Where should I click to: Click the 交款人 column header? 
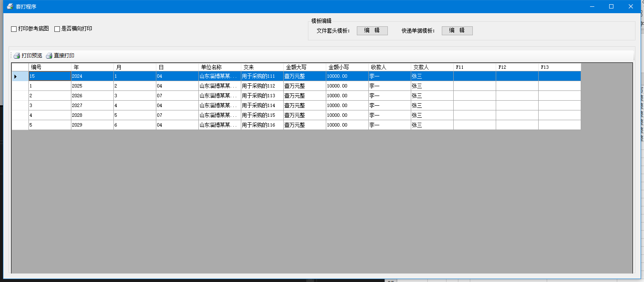tap(432, 67)
